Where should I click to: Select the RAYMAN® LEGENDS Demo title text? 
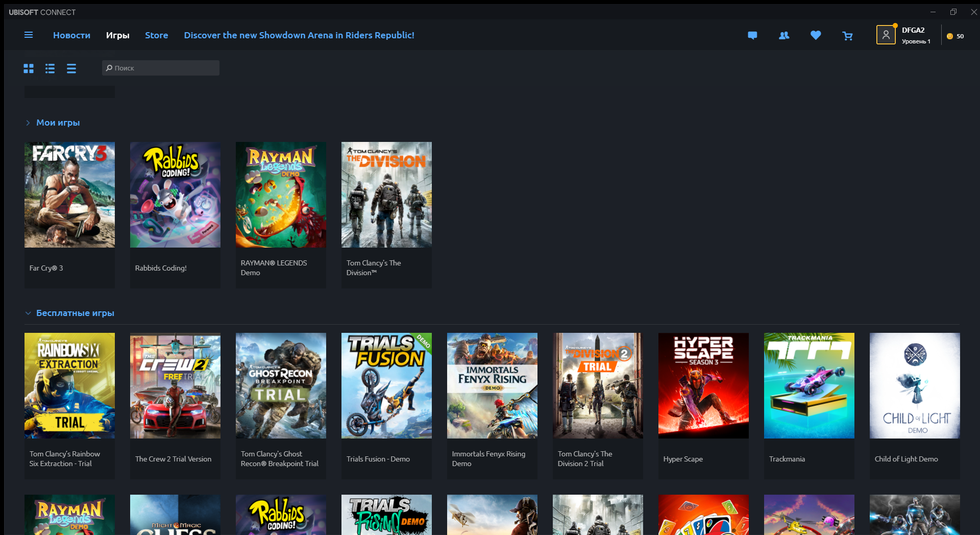(x=274, y=268)
